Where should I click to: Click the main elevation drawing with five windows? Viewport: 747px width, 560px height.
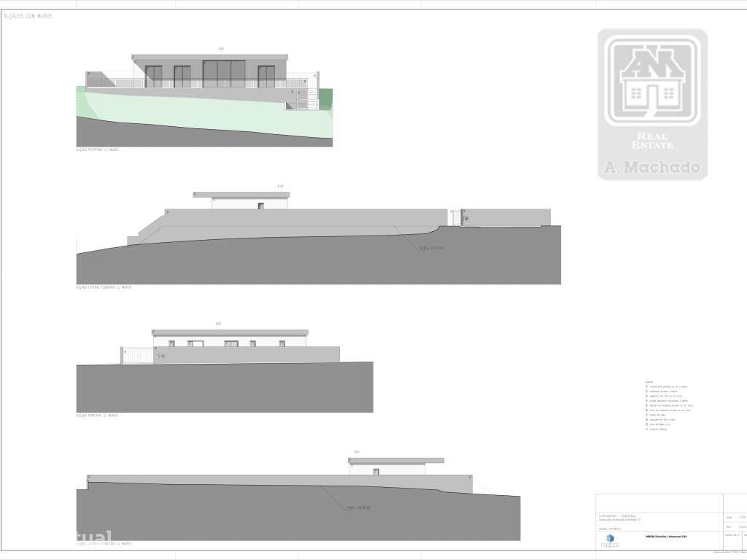point(225,371)
